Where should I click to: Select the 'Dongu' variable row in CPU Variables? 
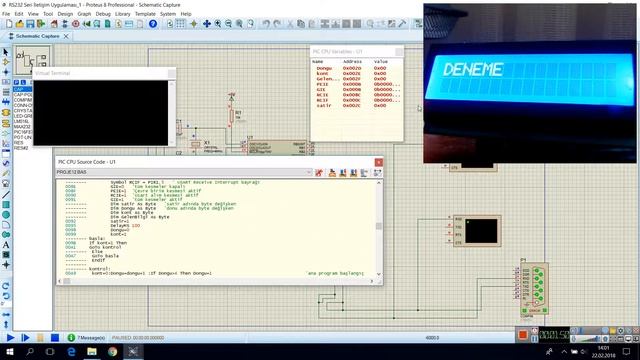(x=356, y=68)
